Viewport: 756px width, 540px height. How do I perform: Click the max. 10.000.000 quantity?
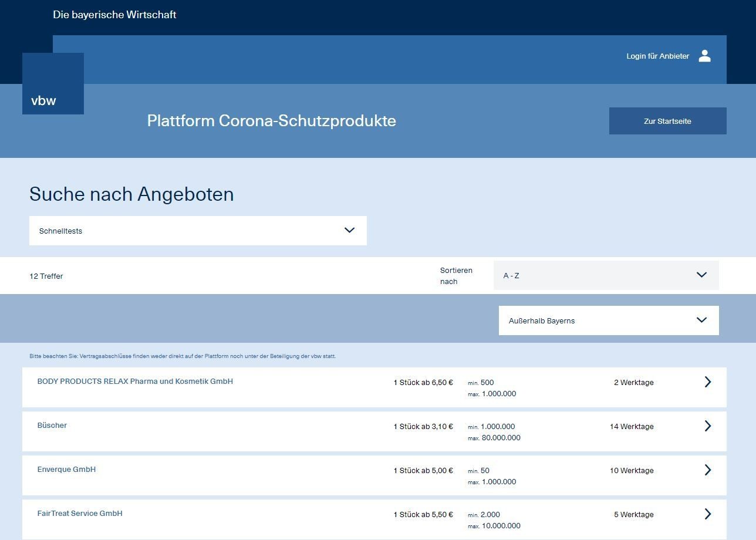[x=494, y=526]
